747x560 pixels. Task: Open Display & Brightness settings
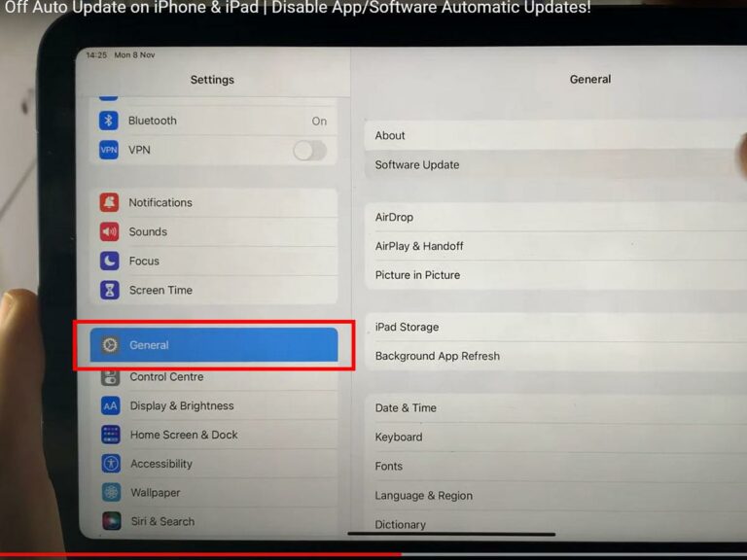[214, 405]
